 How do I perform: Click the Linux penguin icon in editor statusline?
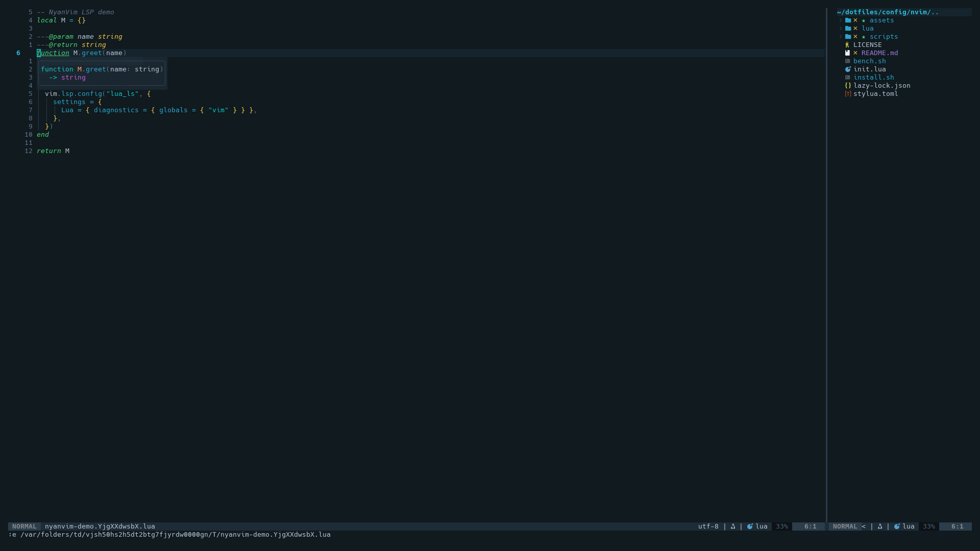(733, 527)
